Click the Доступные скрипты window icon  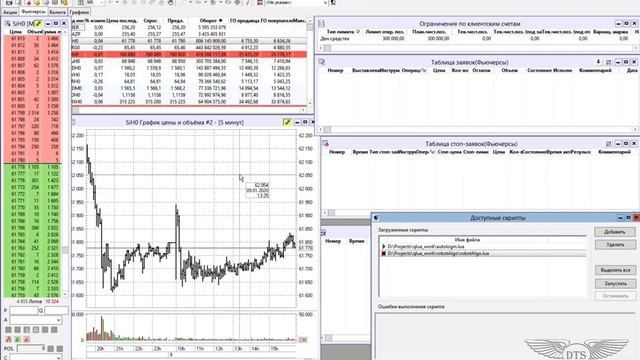(376, 218)
